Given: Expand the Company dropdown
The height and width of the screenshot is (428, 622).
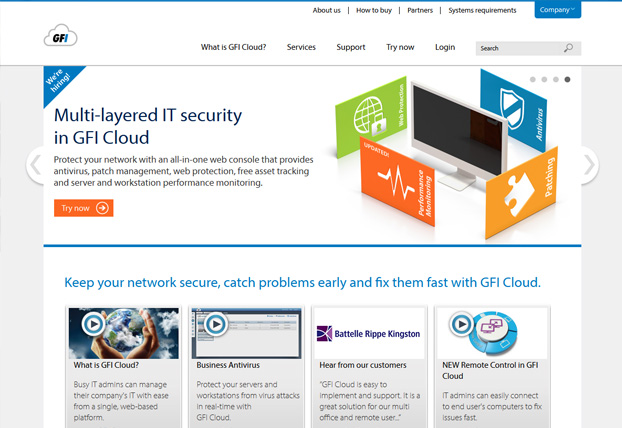Looking at the screenshot, I should (558, 10).
